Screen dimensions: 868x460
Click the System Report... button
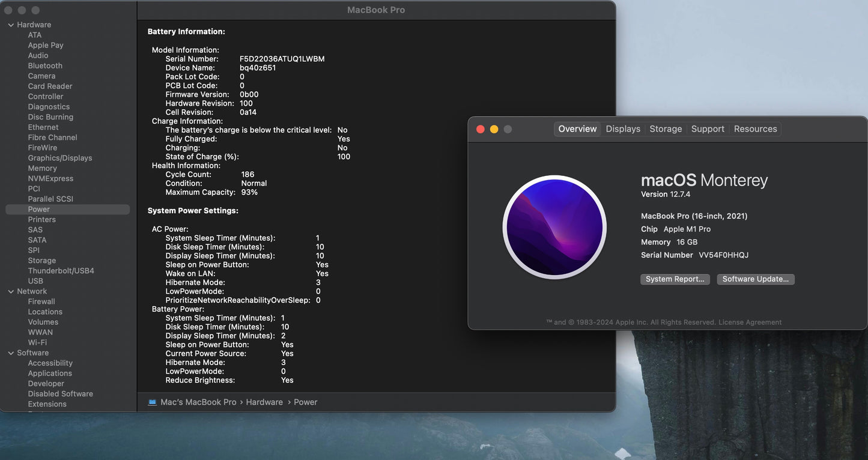(x=675, y=279)
